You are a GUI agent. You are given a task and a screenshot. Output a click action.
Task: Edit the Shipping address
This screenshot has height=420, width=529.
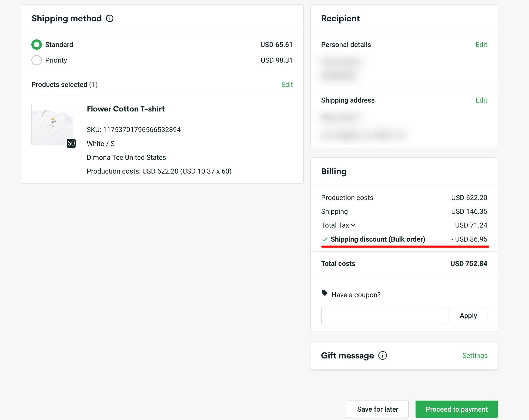click(x=481, y=100)
